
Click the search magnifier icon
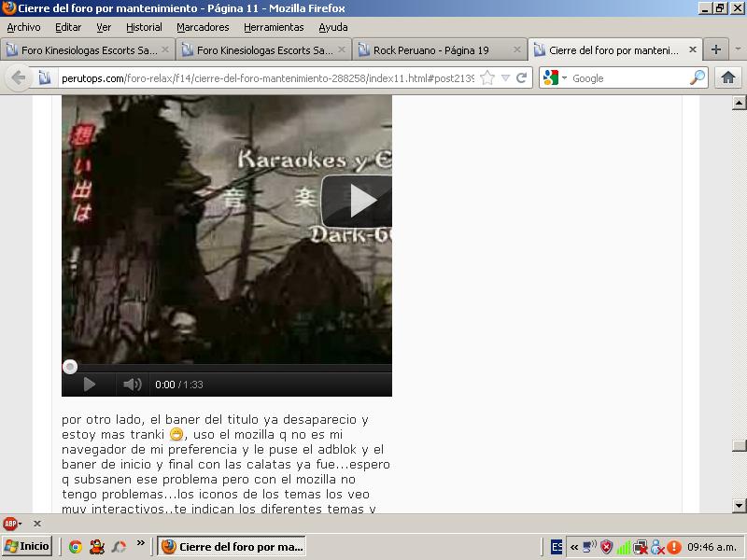[x=697, y=77]
